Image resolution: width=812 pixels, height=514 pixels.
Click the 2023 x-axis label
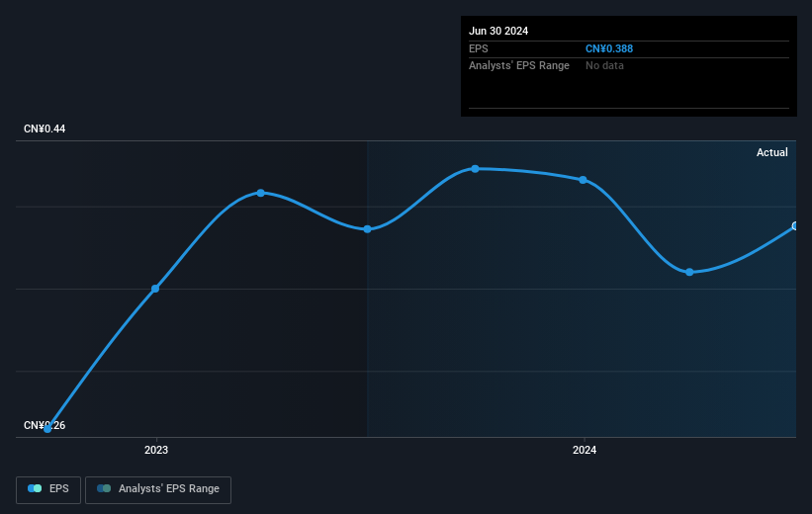pyautogui.click(x=156, y=450)
